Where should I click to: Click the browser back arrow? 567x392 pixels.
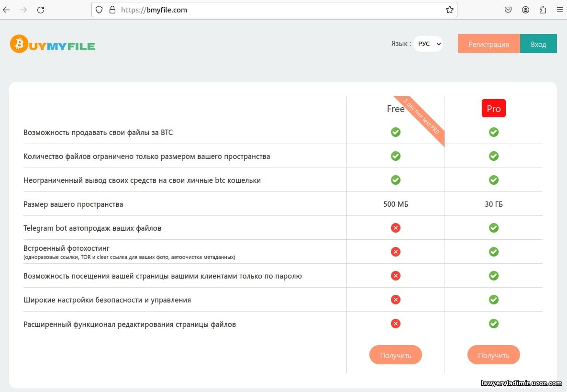point(7,10)
